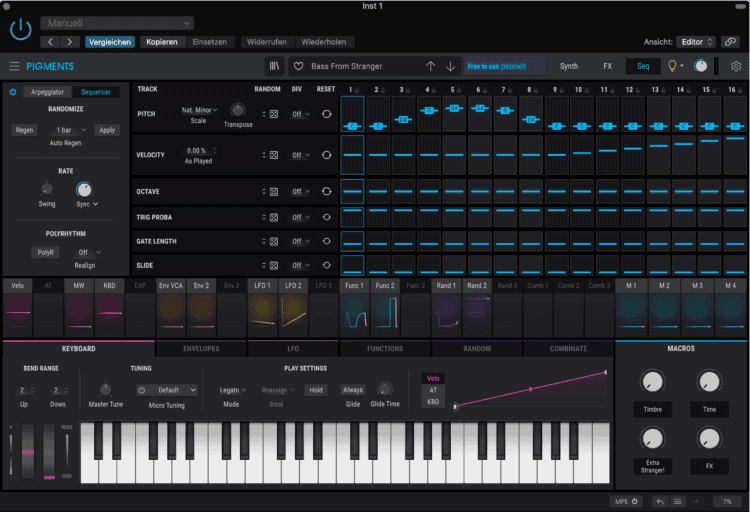The width and height of the screenshot is (750, 512).
Task: Reset the Octave track
Action: coord(326,191)
